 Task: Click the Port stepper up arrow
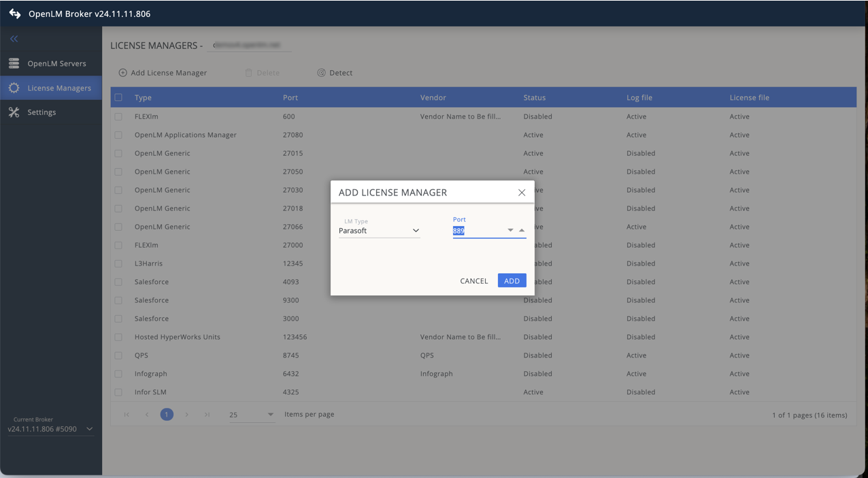(x=522, y=230)
